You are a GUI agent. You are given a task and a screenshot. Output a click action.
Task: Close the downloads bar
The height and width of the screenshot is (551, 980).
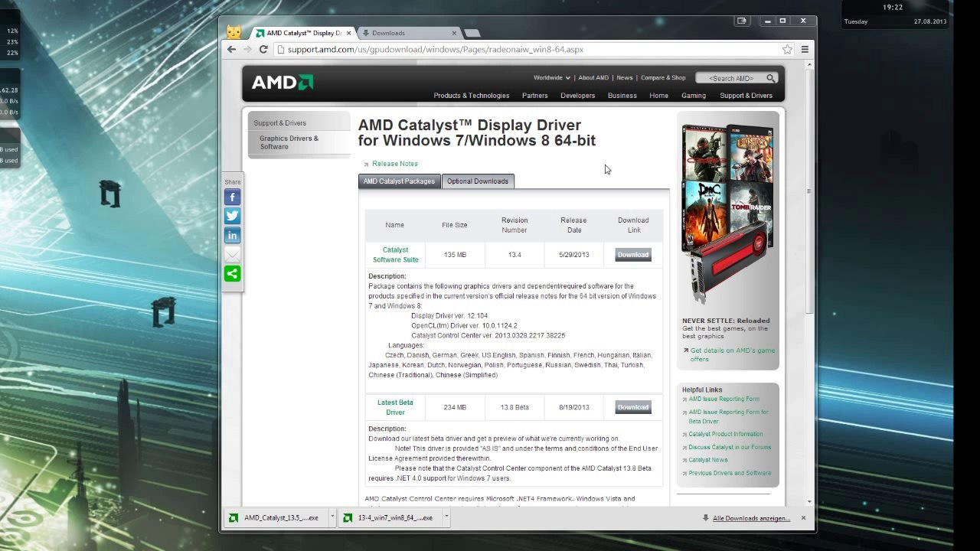click(803, 518)
